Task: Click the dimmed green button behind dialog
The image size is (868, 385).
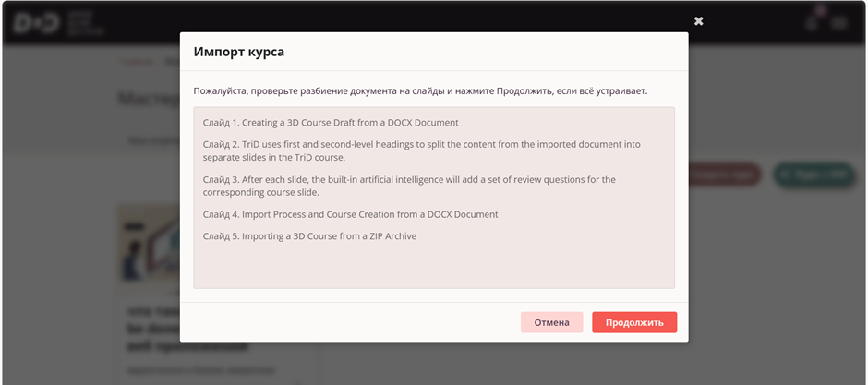Action: click(x=813, y=174)
